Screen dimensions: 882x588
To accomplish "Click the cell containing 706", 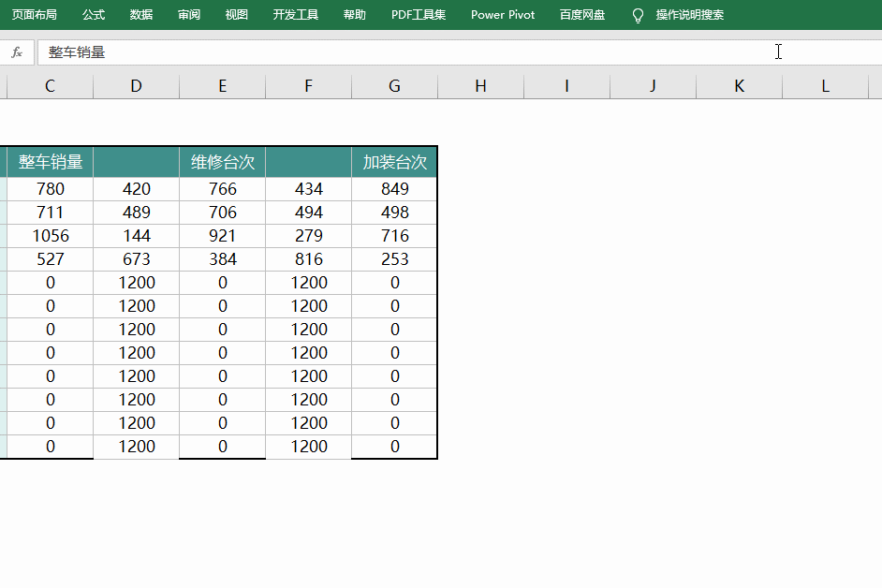I will coord(222,213).
